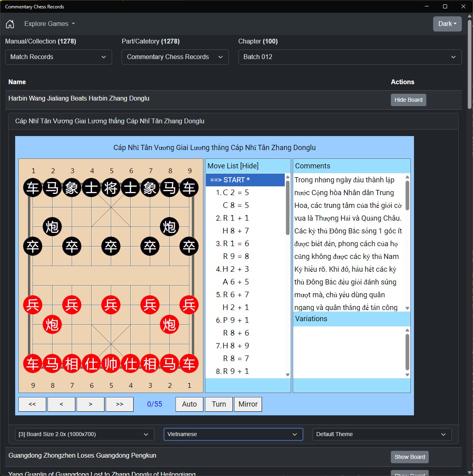Select move 6. P 9 + 1
This screenshot has height=476, width=473.
point(245,320)
